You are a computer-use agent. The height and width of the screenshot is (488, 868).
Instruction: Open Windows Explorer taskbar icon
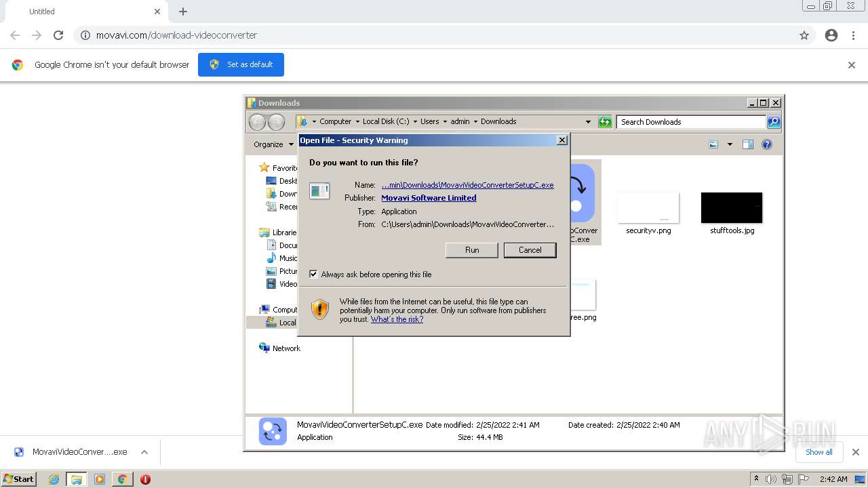click(x=77, y=479)
